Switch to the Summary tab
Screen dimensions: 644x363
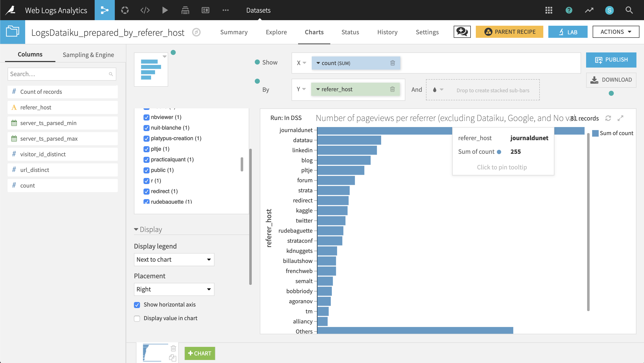(234, 32)
